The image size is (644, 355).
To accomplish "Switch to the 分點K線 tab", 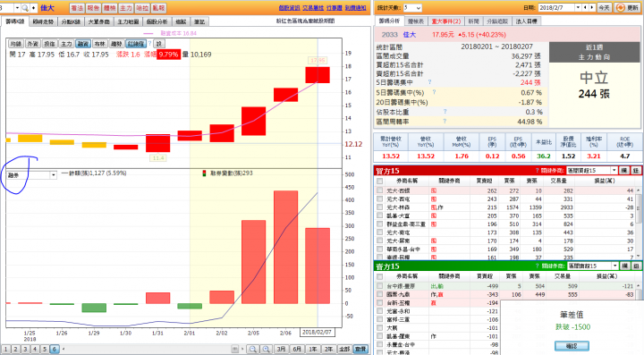I will tap(71, 21).
